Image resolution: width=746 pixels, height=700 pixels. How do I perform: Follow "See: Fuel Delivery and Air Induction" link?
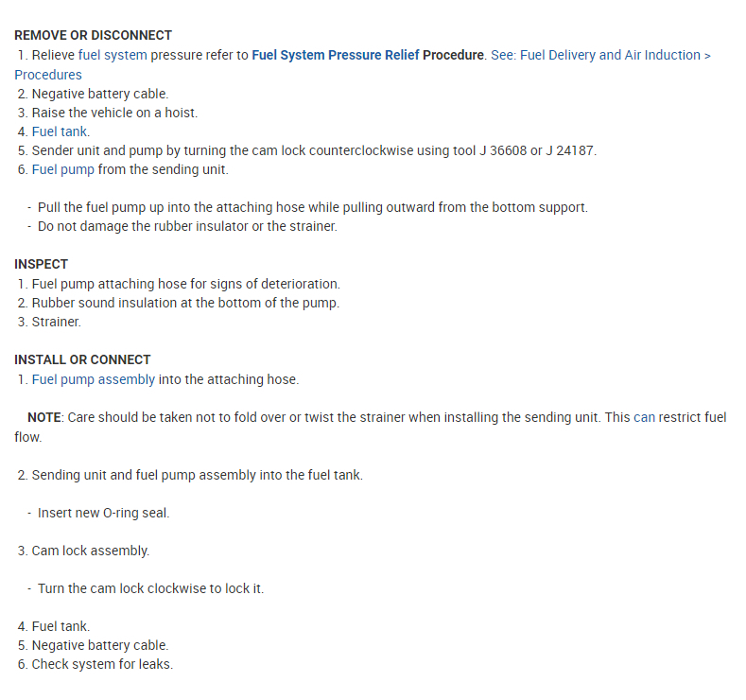point(596,55)
